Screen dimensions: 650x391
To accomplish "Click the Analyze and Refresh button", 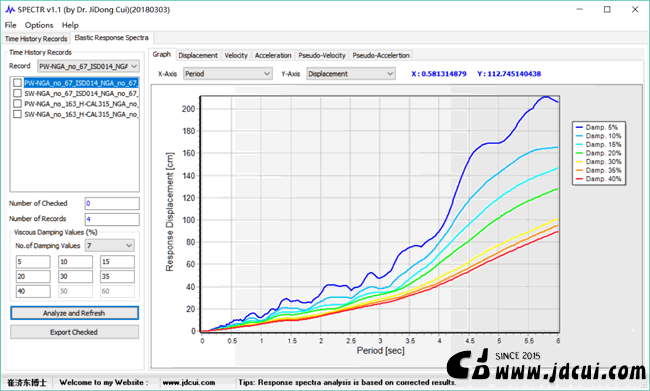I will [x=74, y=313].
